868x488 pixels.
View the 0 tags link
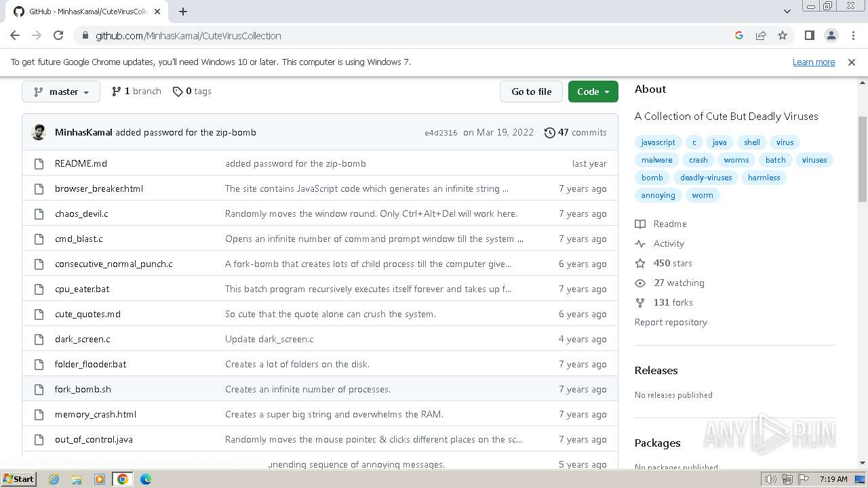pyautogui.click(x=192, y=91)
